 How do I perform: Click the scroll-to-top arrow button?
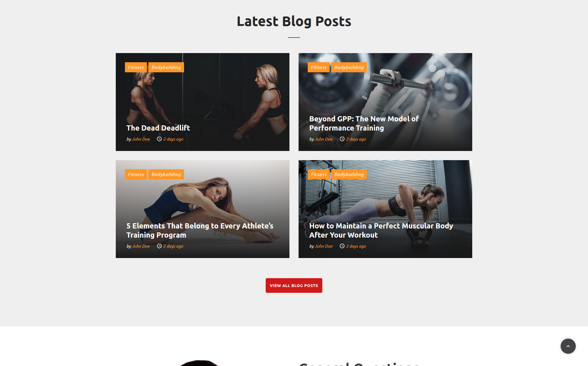pos(568,346)
